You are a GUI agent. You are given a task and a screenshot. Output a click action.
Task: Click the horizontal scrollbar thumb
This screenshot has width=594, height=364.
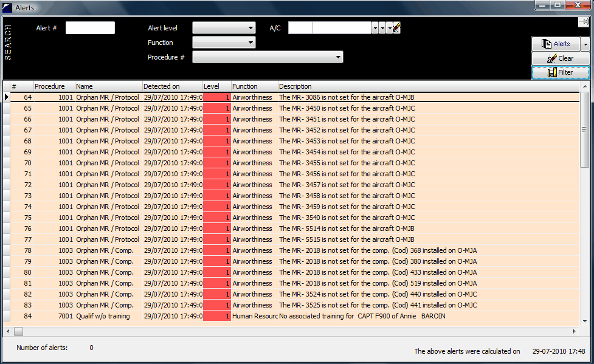(19, 331)
